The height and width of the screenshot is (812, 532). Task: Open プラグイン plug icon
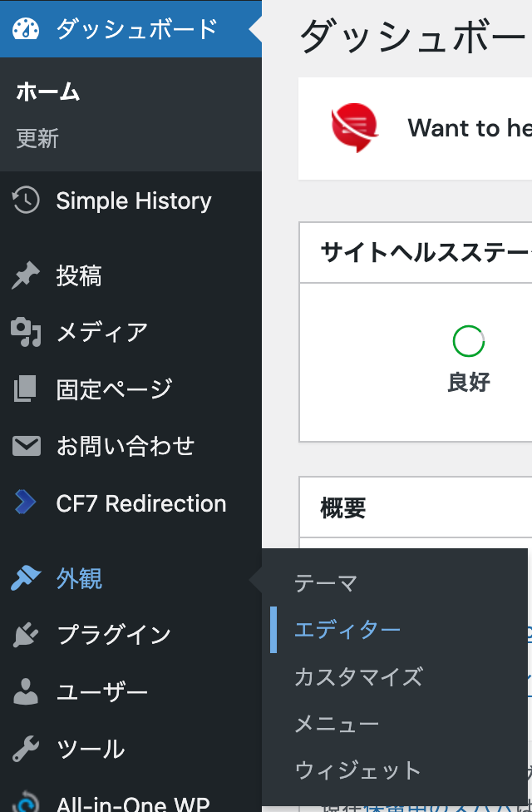coord(26,634)
